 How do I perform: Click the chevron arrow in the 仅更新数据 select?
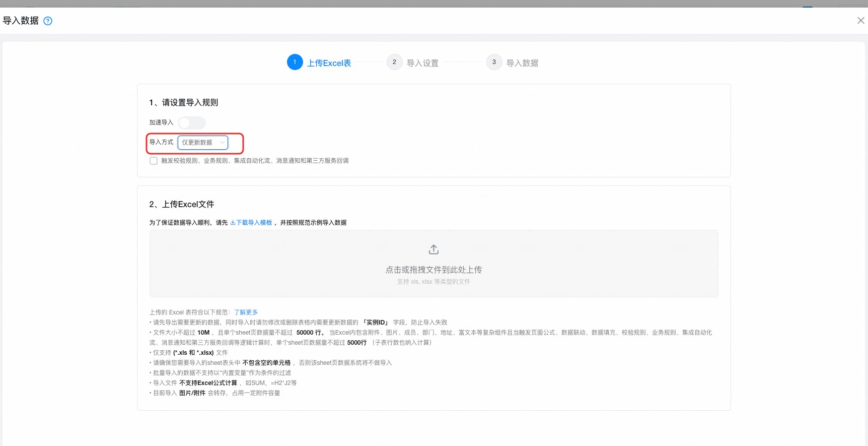coord(222,143)
